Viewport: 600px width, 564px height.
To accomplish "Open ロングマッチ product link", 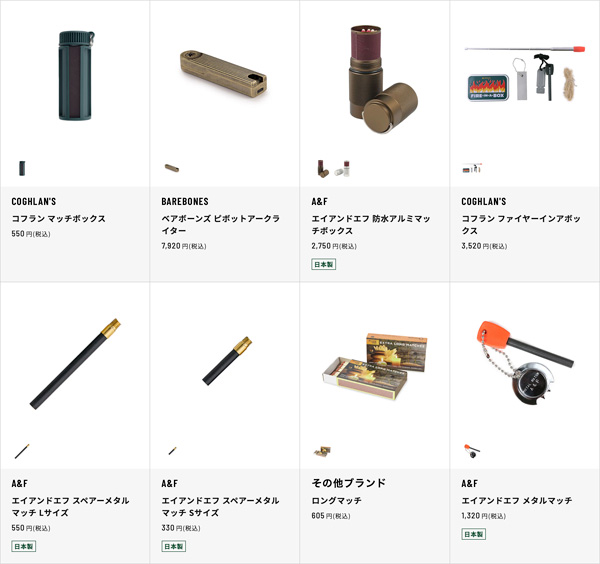I will [336, 500].
